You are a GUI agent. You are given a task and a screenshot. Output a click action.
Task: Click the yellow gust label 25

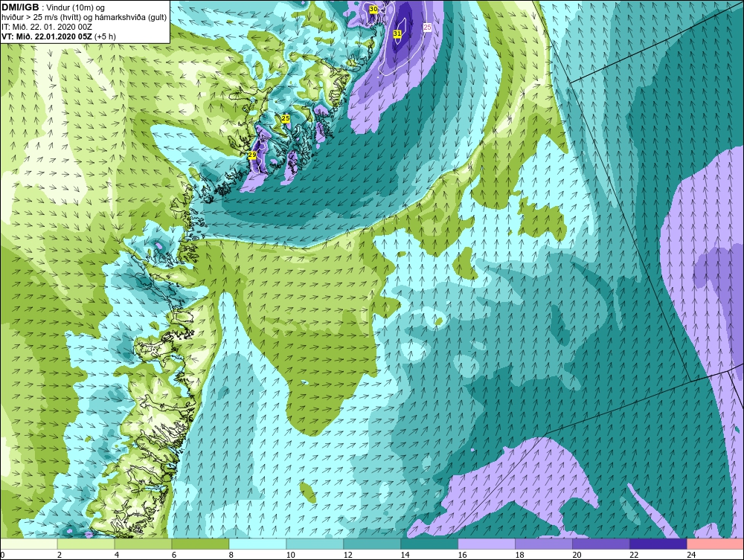pos(286,118)
